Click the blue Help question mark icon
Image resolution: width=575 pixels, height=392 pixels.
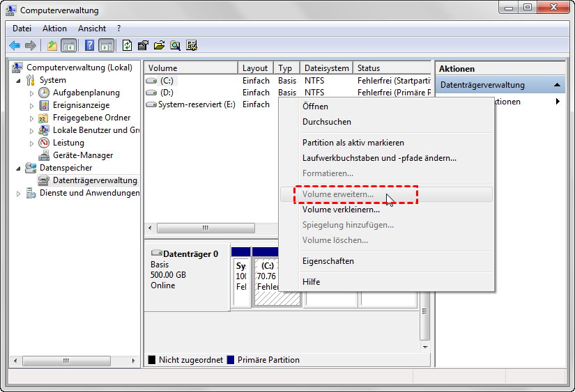pyautogui.click(x=89, y=46)
